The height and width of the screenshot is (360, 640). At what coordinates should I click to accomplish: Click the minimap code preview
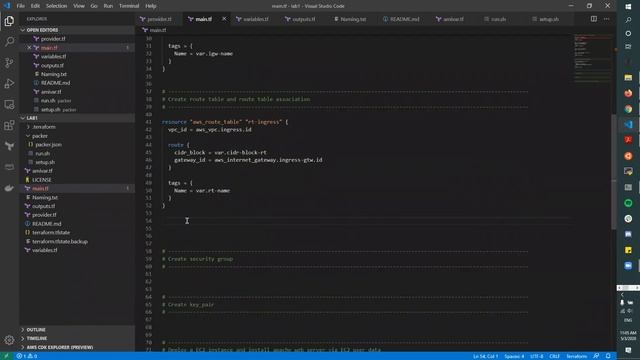[x=592, y=59]
